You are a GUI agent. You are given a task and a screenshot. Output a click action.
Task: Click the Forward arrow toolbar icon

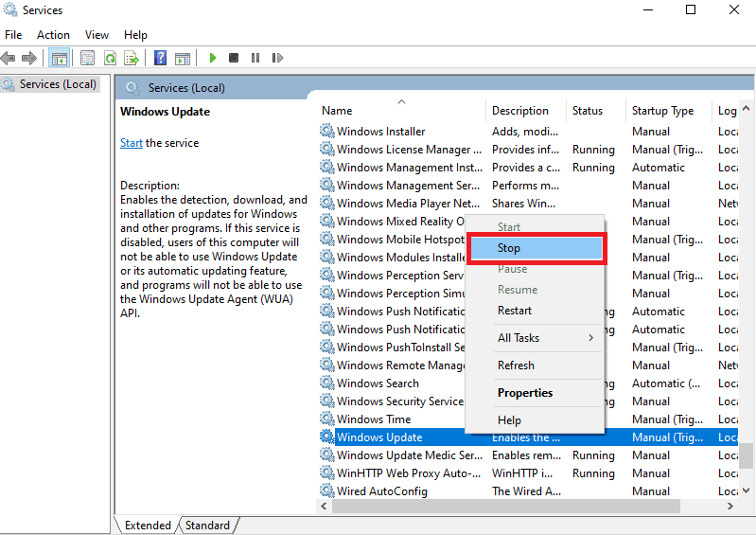(x=29, y=59)
